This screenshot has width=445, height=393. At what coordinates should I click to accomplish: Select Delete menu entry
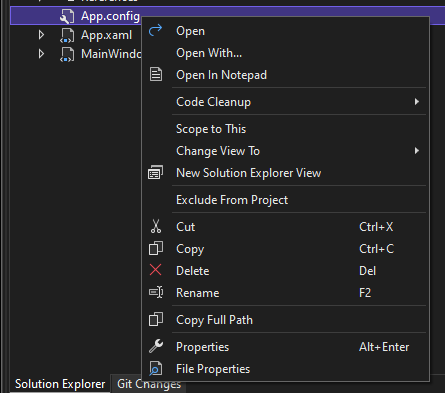click(x=286, y=271)
